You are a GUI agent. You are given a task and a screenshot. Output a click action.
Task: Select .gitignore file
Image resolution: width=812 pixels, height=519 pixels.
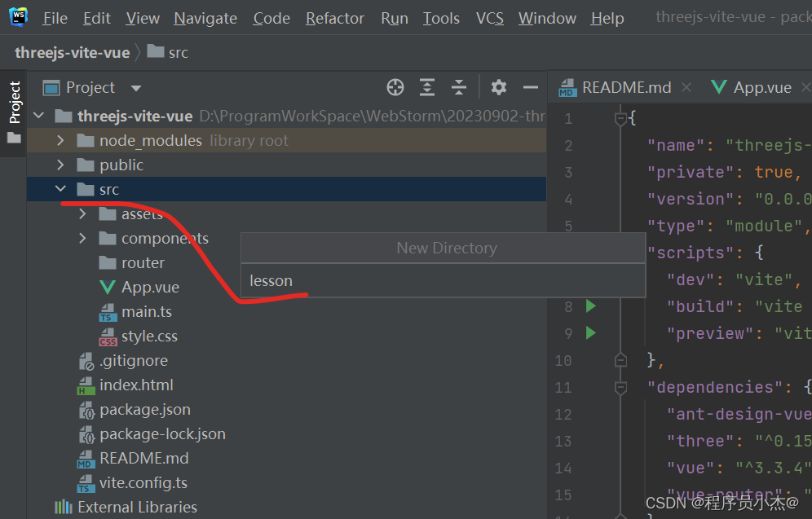(x=123, y=361)
